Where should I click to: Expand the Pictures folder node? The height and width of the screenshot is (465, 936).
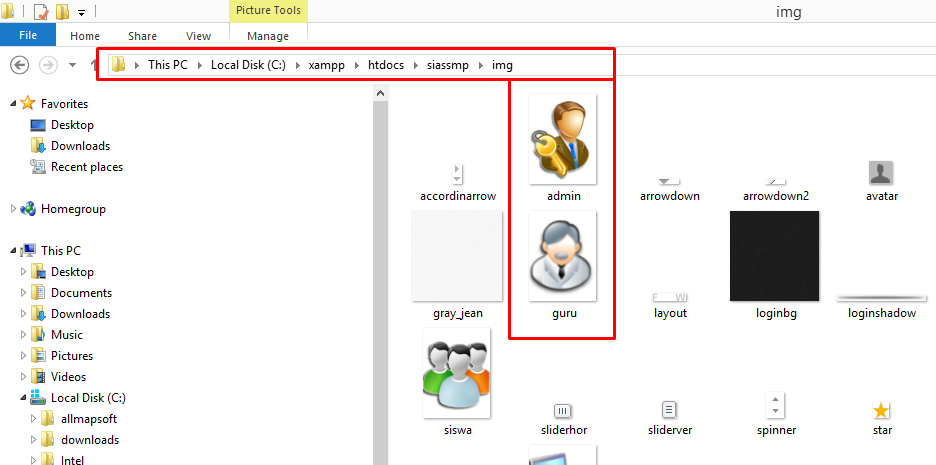pos(23,356)
